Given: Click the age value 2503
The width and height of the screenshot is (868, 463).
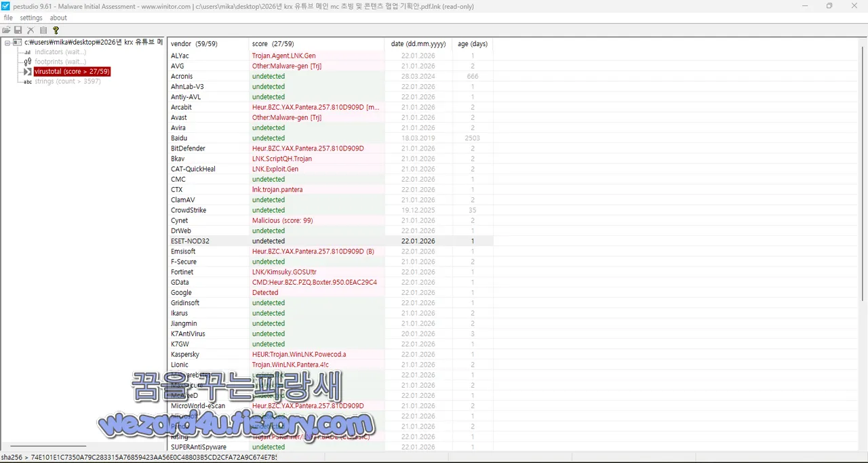Looking at the screenshot, I should point(473,138).
